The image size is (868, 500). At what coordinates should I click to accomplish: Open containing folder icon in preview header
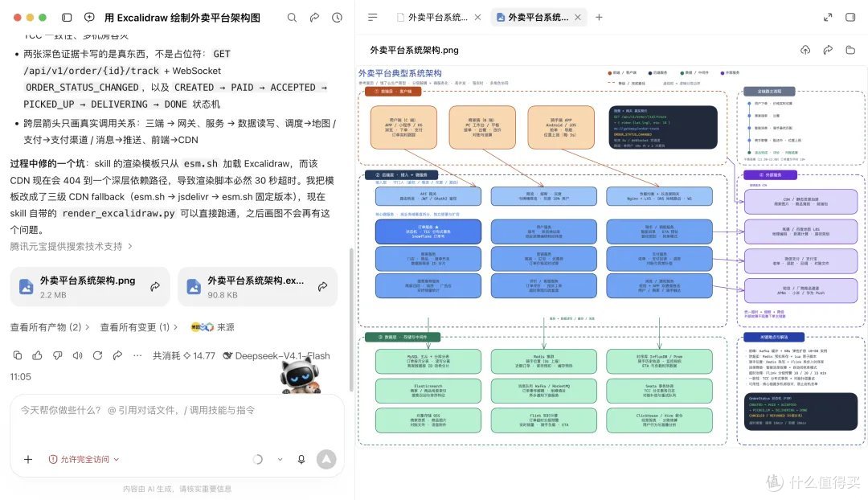[850, 50]
